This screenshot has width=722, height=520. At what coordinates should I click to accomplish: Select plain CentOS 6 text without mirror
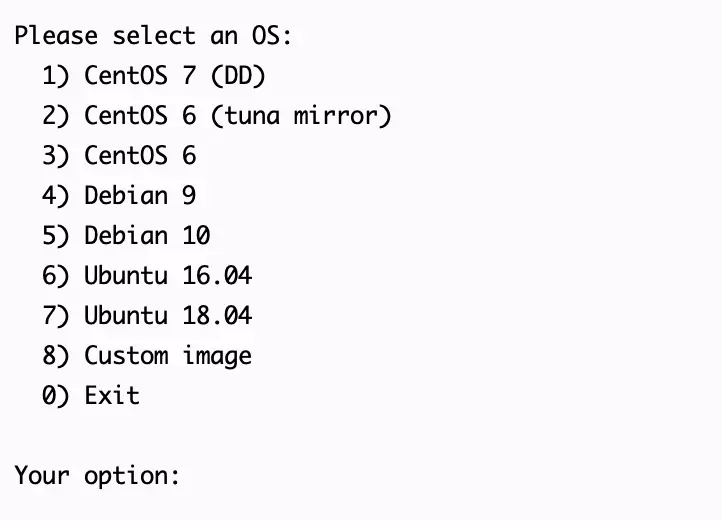(x=140, y=156)
